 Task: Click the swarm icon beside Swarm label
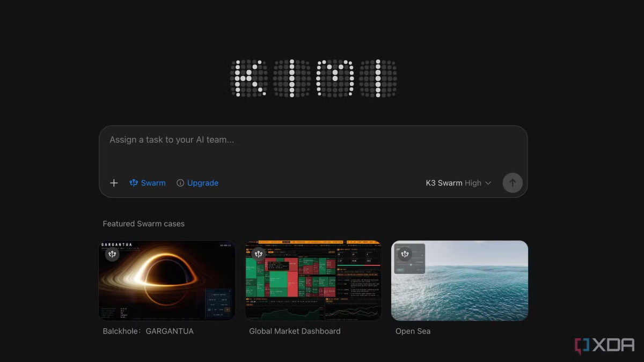(134, 183)
